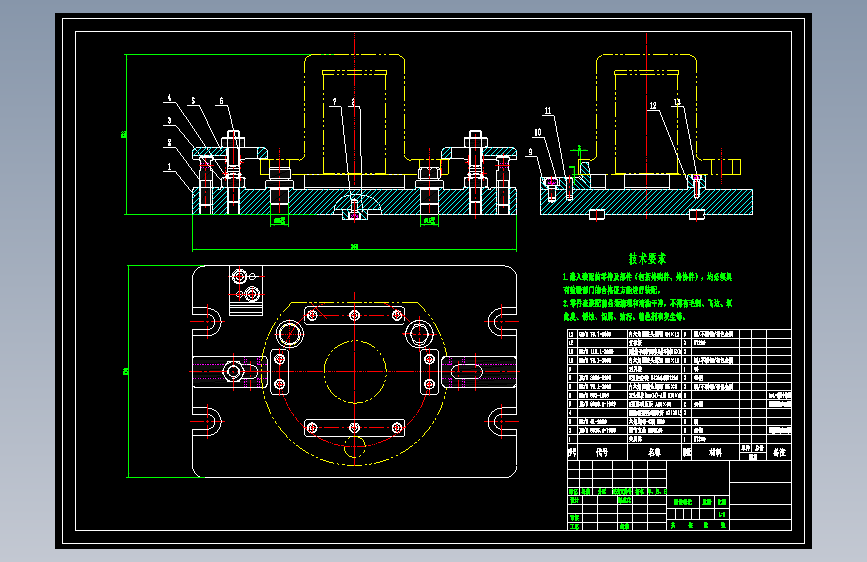The height and width of the screenshot is (562, 867).
Task: Select the '名称' column header cell
Action: click(x=655, y=452)
